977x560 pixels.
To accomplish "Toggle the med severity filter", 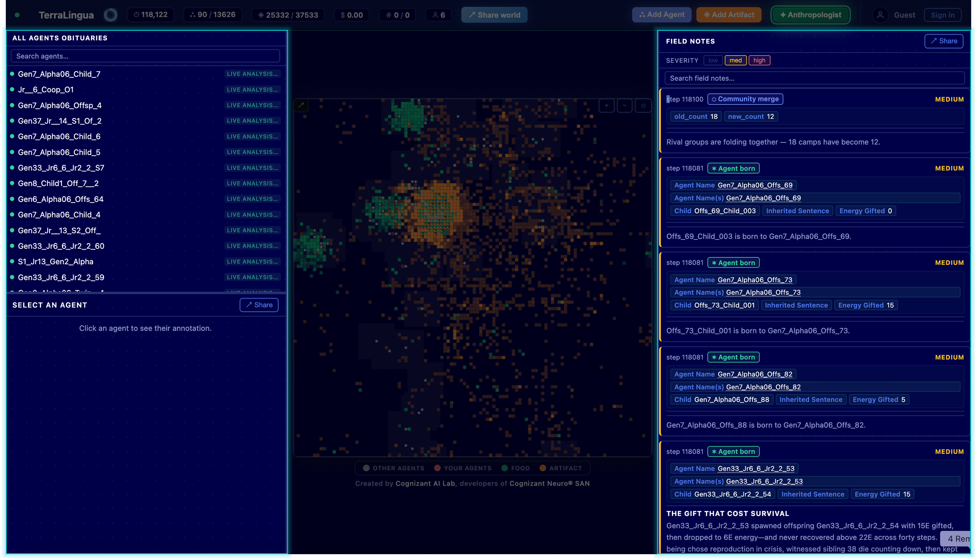I will click(735, 60).
